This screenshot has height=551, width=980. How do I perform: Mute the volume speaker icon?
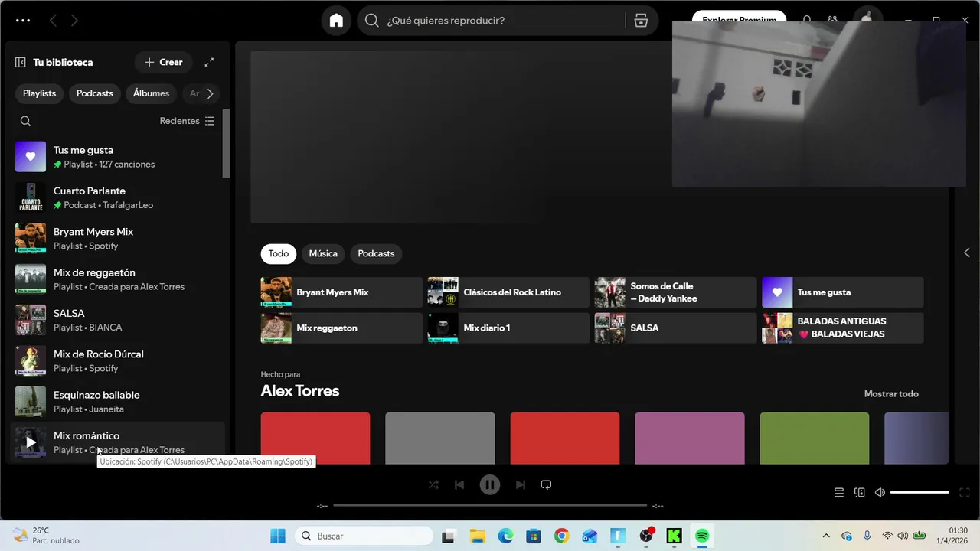(880, 493)
